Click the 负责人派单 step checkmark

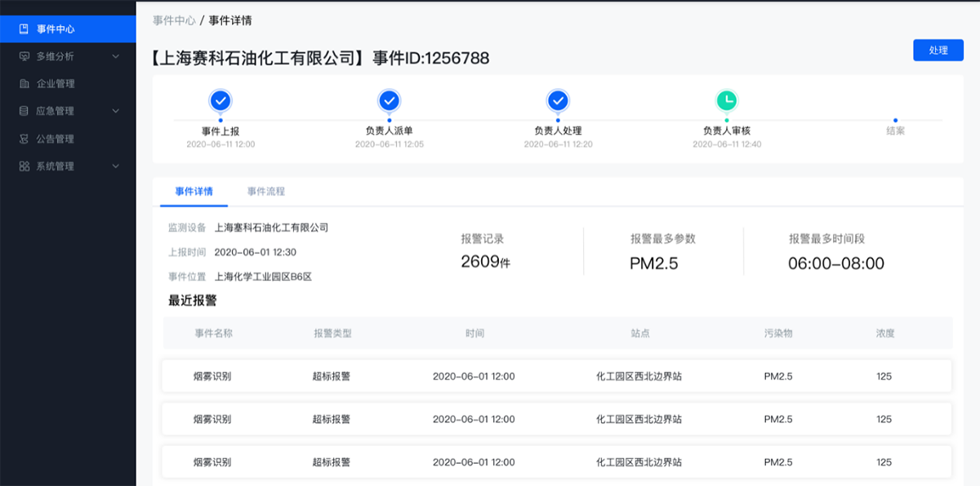point(388,101)
